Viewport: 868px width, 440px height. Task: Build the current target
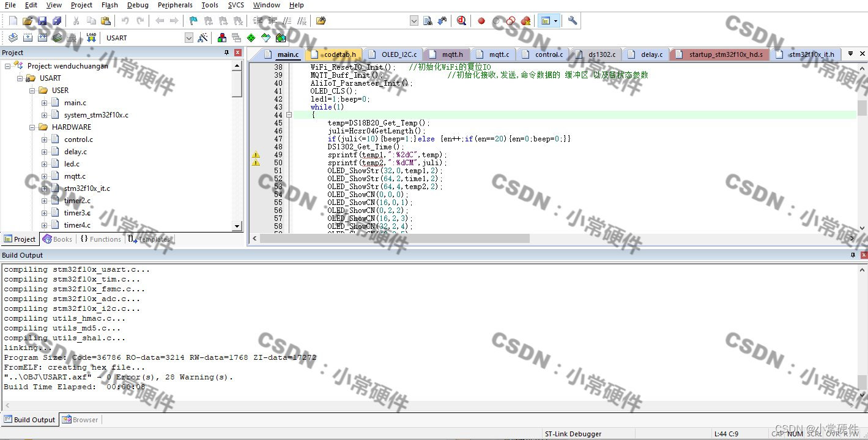pyautogui.click(x=29, y=37)
